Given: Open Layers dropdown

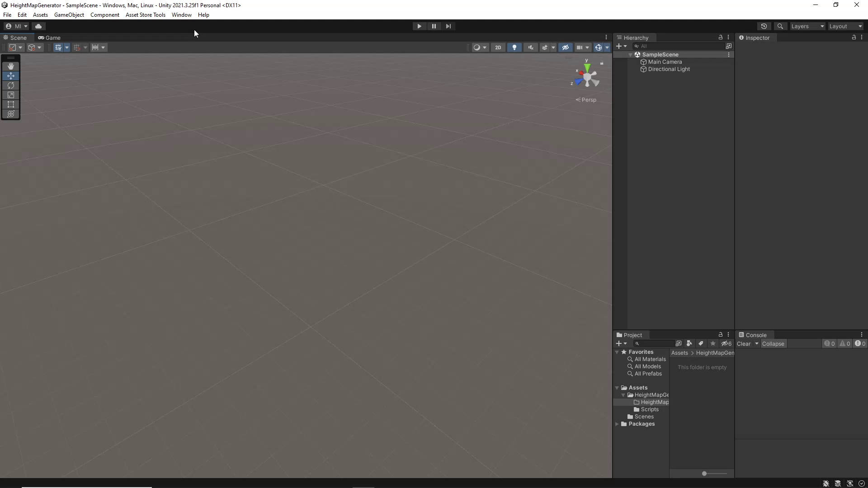Looking at the screenshot, I should 807,26.
